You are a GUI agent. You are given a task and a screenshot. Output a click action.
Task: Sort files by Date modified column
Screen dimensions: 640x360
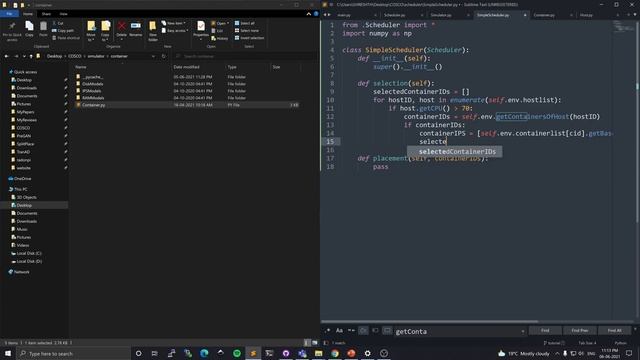tap(186, 67)
